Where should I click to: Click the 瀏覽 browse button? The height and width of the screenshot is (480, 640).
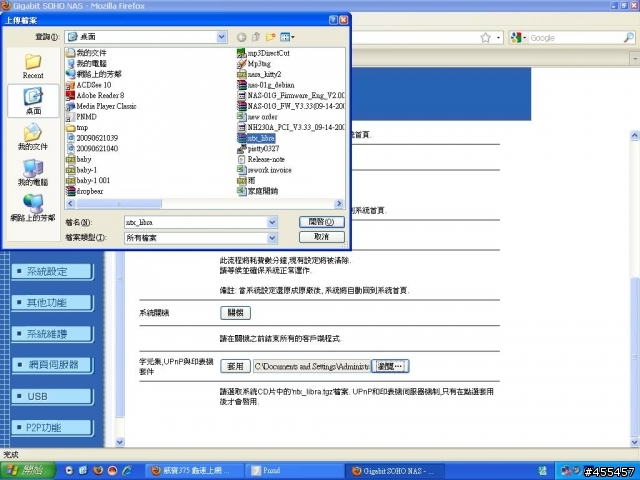pyautogui.click(x=391, y=366)
